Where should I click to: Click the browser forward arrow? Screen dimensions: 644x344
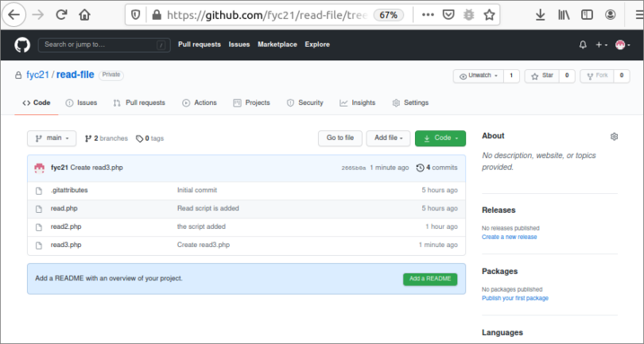tap(38, 15)
